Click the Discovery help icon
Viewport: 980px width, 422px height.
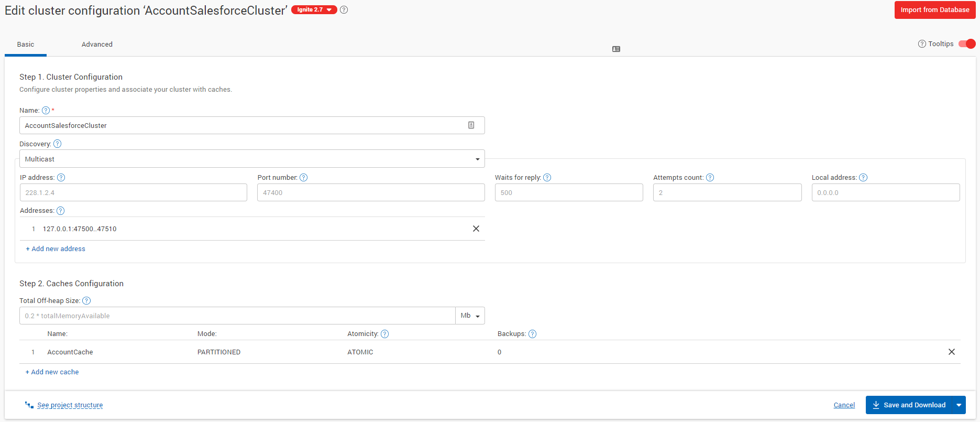click(58, 144)
